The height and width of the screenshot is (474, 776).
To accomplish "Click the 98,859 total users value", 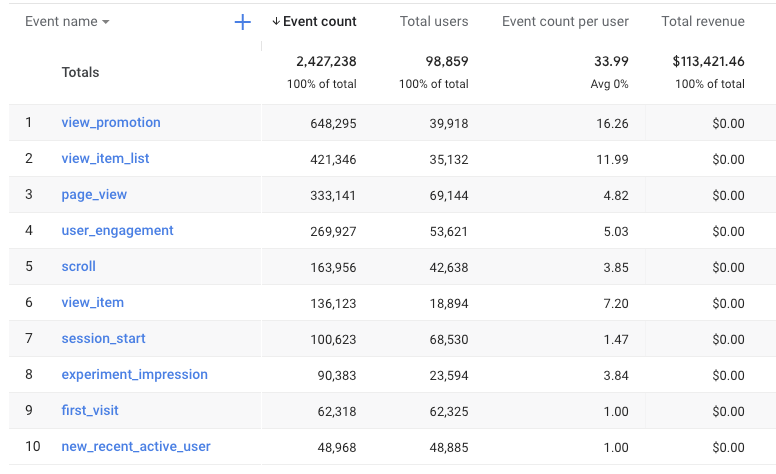I will click(x=443, y=62).
